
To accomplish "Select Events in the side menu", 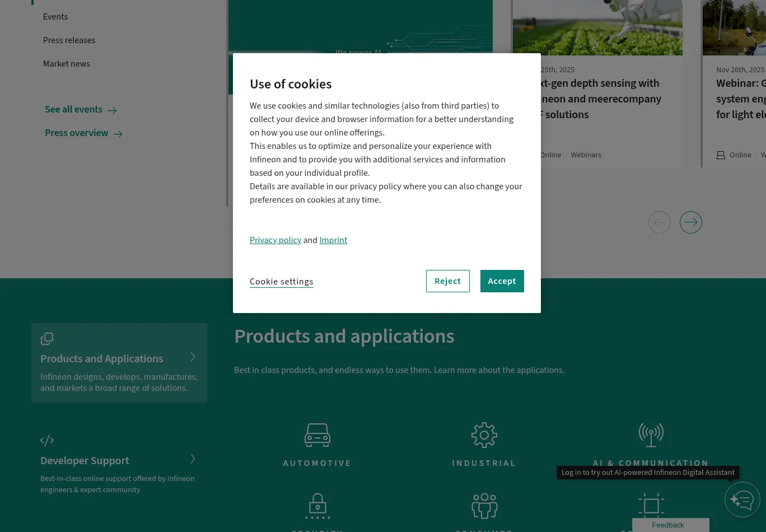I will tap(55, 17).
